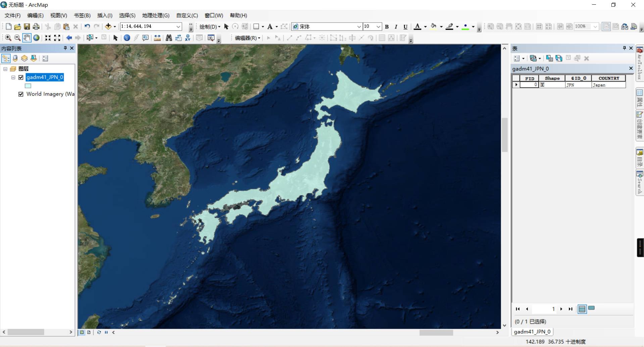Zoom to full extent globe icon
This screenshot has height=347, width=644.
[x=36, y=38]
